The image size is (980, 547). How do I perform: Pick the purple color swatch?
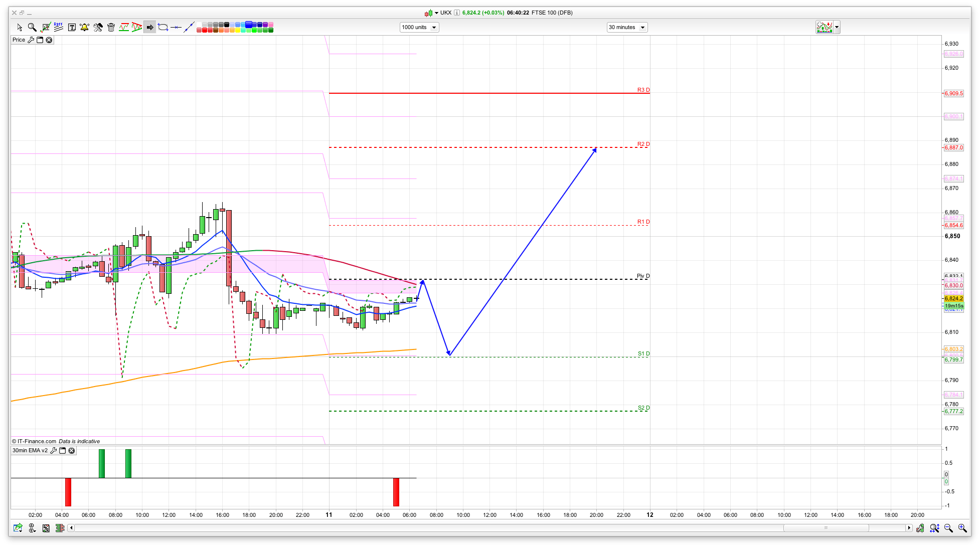[265, 24]
